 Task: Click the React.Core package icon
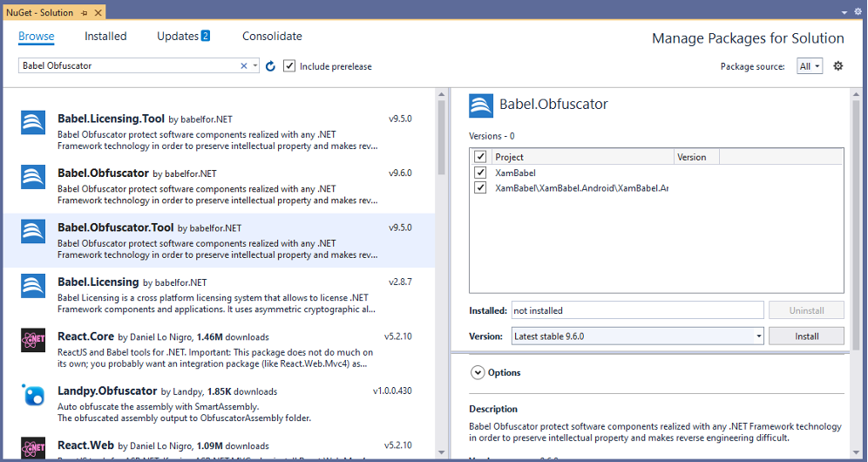click(x=33, y=340)
